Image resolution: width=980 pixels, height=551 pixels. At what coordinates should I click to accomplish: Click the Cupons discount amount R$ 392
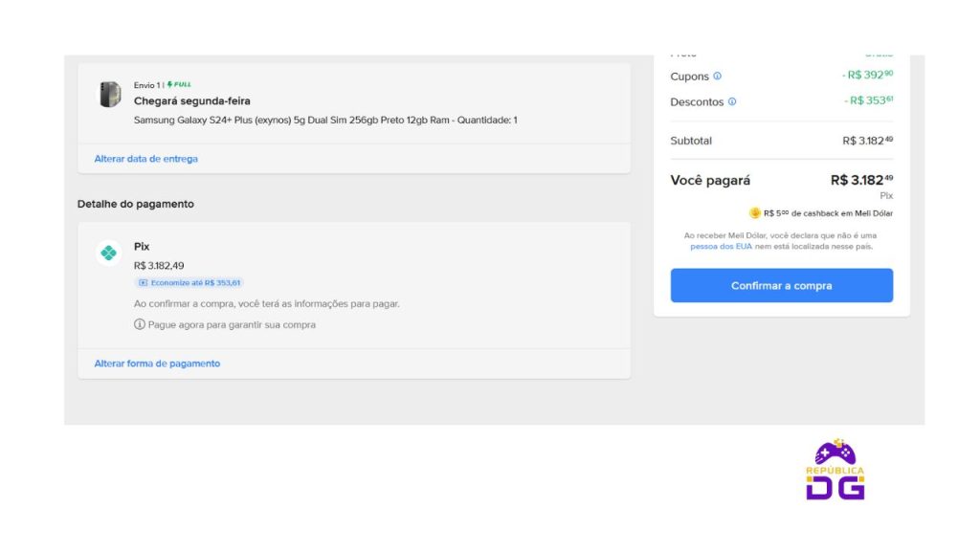click(x=867, y=75)
